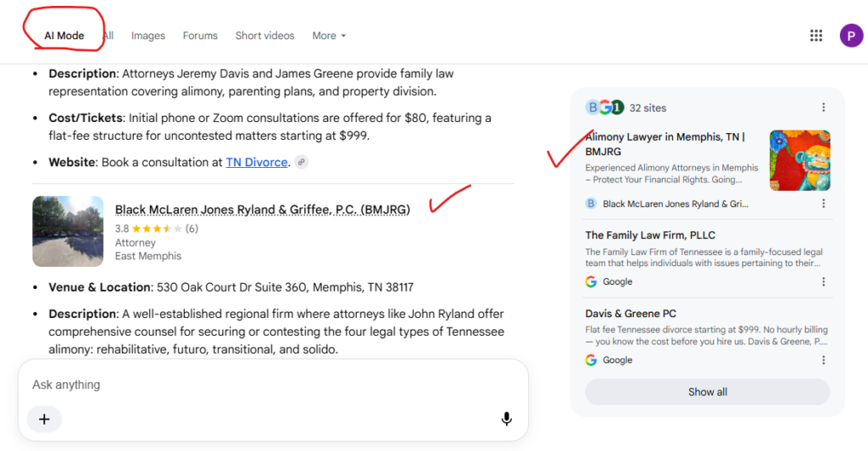Click the Cost/Tickets bullet text
Viewport: 868px width, 451px height.
[270, 126]
